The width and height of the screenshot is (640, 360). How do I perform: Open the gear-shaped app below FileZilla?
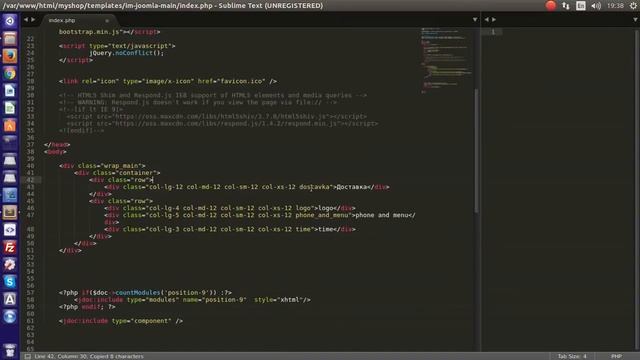pos(10,264)
